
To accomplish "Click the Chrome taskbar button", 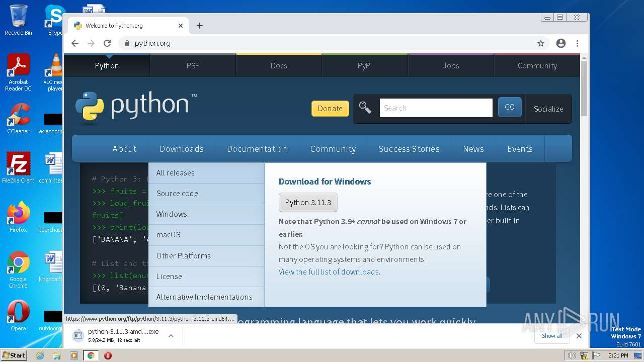I will point(91,355).
